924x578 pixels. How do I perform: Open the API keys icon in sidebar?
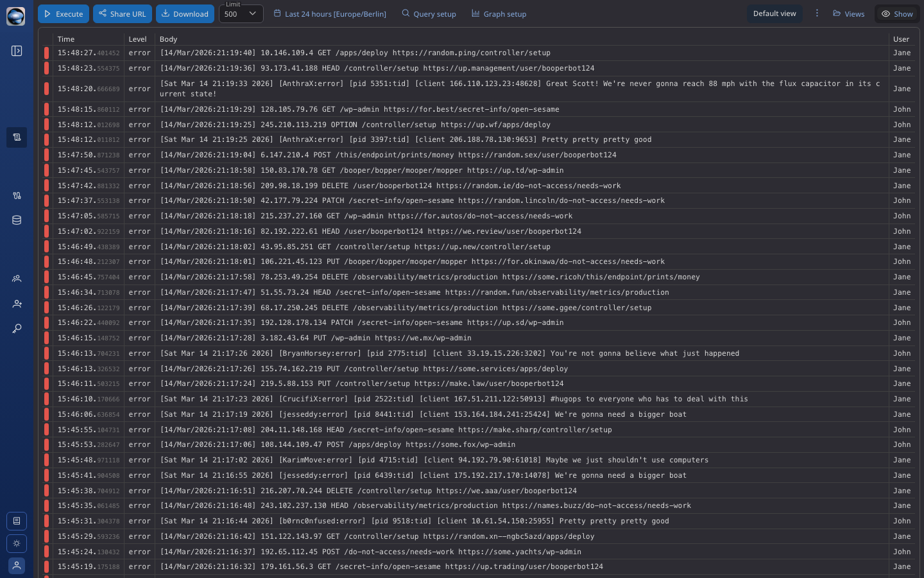pyautogui.click(x=17, y=329)
